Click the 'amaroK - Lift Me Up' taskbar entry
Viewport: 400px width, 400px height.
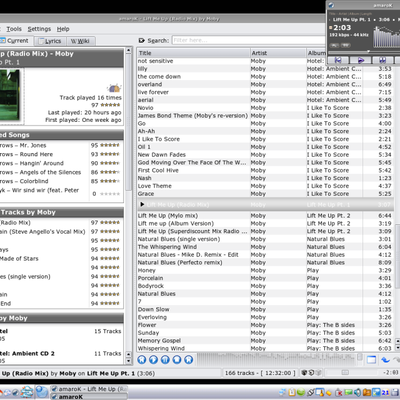tap(89, 389)
